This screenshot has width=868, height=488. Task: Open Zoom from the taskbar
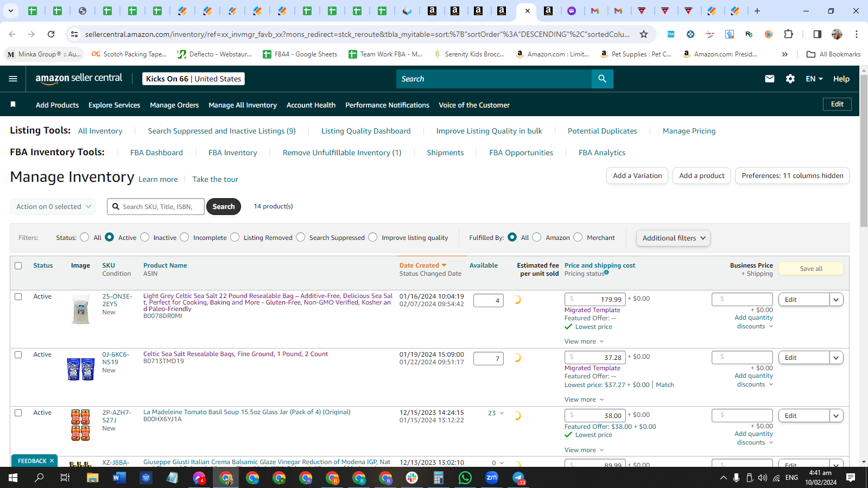pyautogui.click(x=492, y=478)
